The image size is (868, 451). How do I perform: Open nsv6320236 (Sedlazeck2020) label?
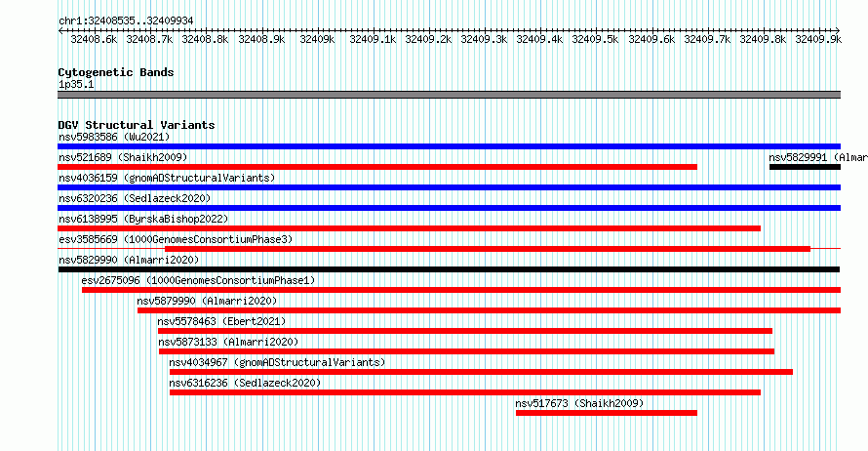point(135,198)
